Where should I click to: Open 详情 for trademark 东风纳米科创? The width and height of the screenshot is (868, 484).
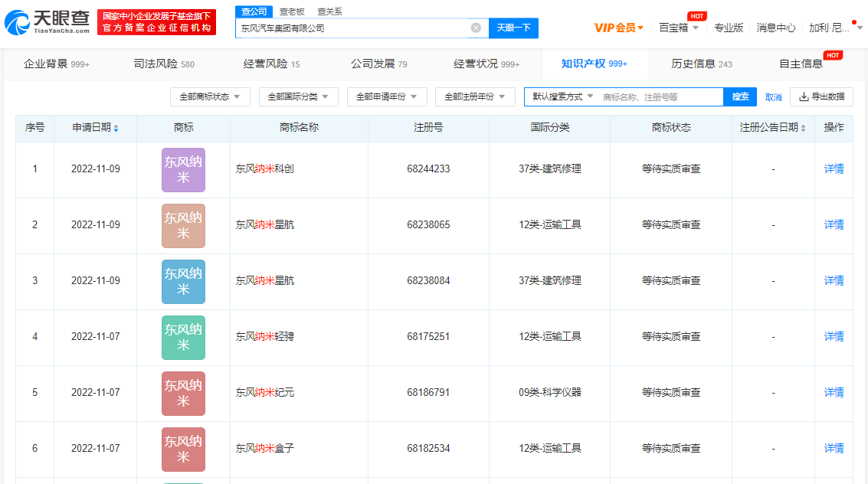pyautogui.click(x=833, y=168)
